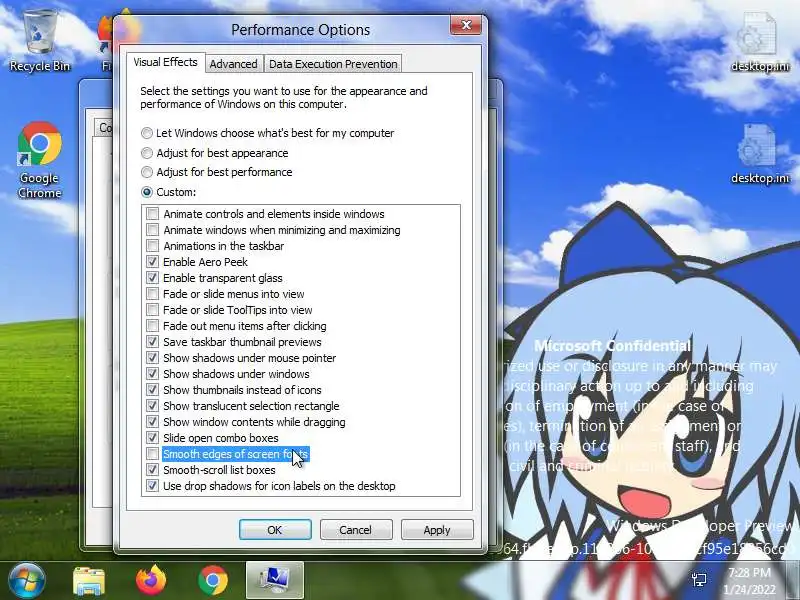This screenshot has width=800, height=600.
Task: Open the Windows Start orb
Action: pyautogui.click(x=26, y=580)
